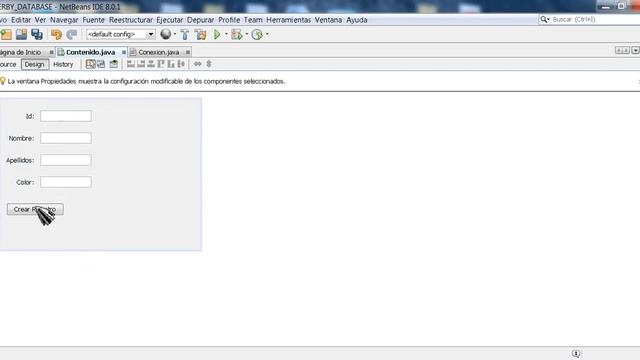Toggle Selection Mode in the designer toolbar
Image resolution: width=640 pixels, height=360 pixels.
(x=91, y=64)
